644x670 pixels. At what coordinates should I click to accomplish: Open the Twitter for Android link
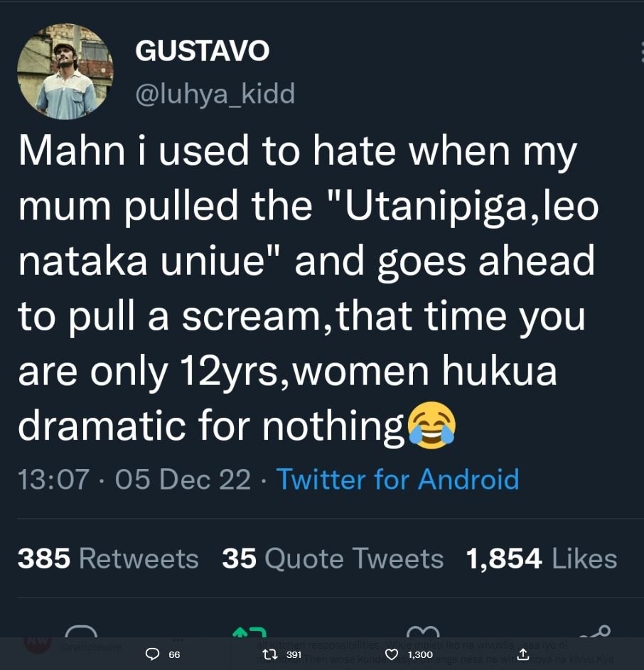(x=398, y=479)
